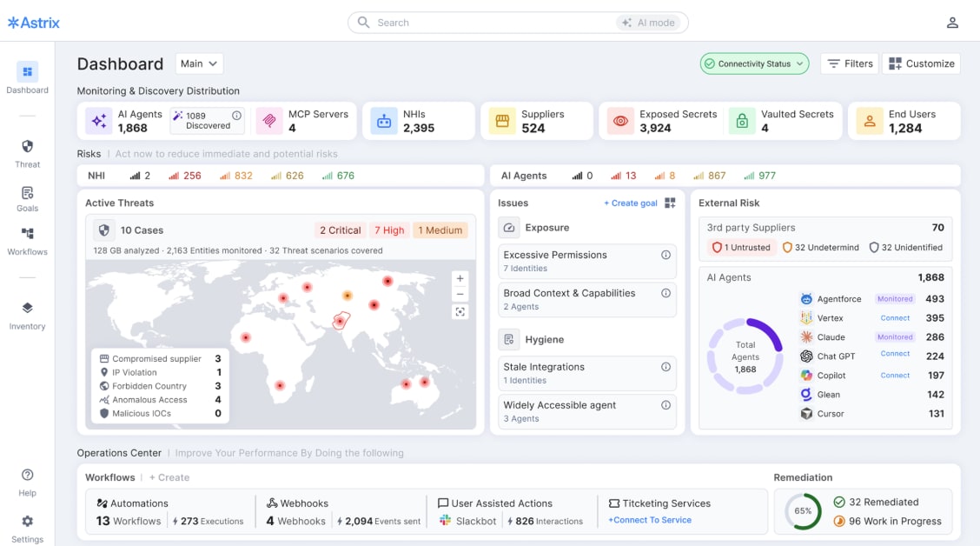Click the NHIs robot icon

(x=384, y=121)
